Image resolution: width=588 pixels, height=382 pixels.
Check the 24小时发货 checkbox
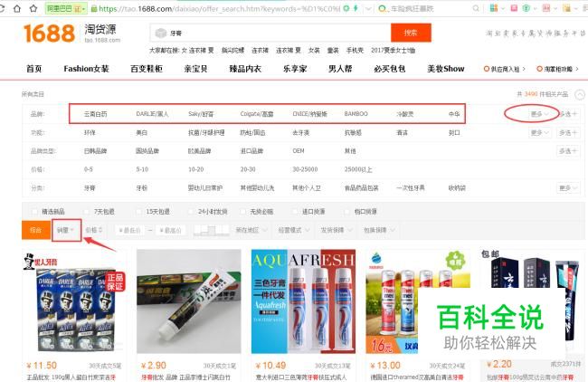191,212
